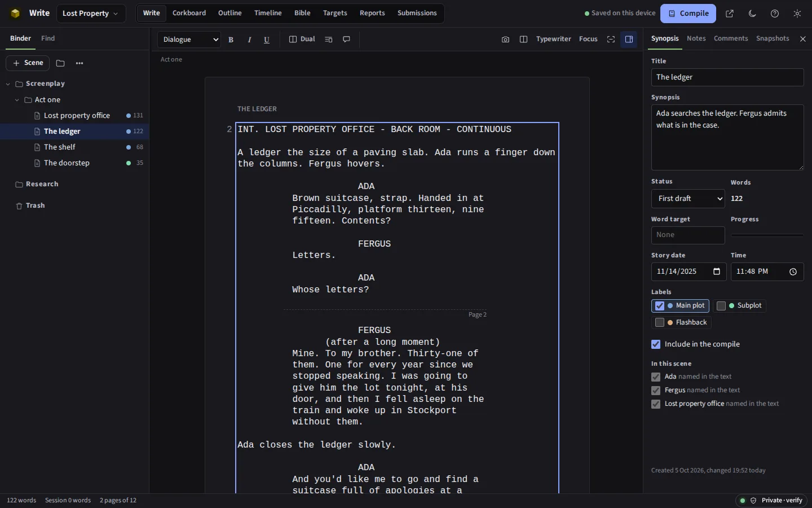
Task: Click the Title field containing The ledger
Action: [727, 77]
